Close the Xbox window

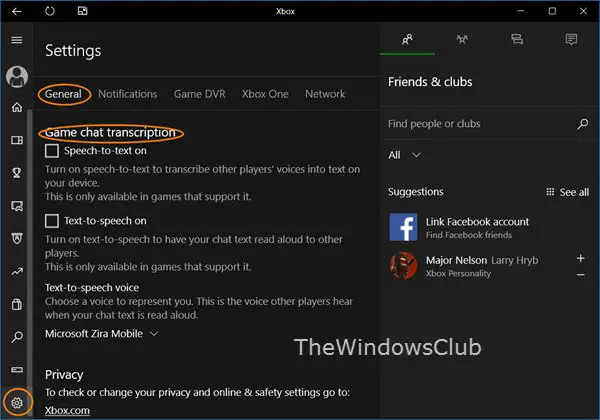[583, 11]
